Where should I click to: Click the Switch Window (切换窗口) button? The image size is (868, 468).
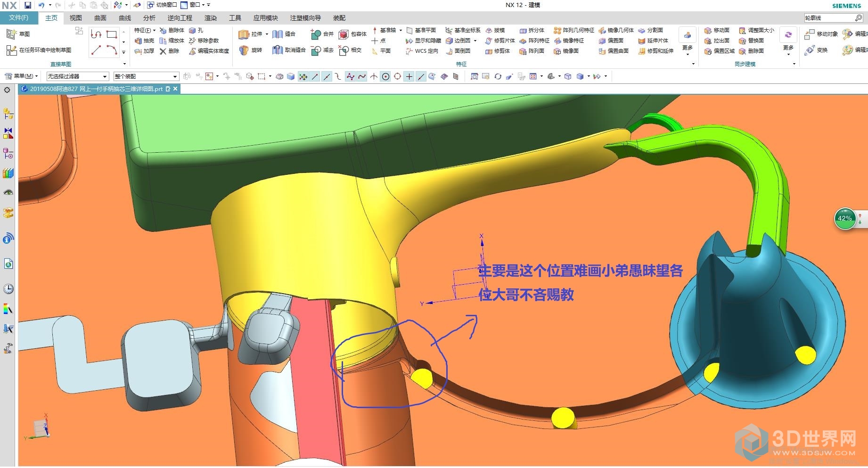pos(162,5)
